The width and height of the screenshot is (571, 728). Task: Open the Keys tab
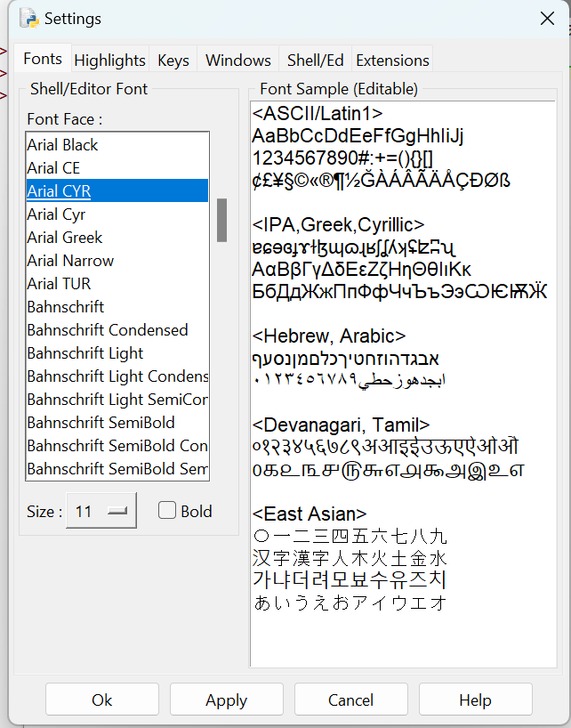173,60
